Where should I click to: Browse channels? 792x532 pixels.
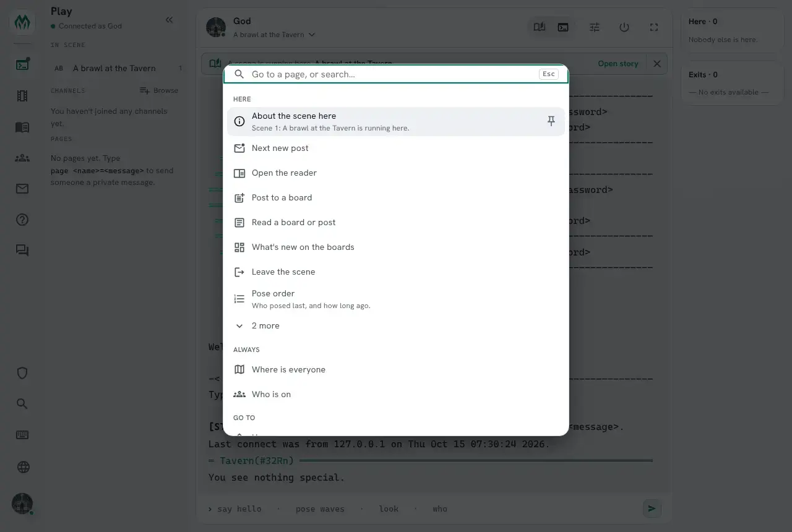tap(159, 90)
